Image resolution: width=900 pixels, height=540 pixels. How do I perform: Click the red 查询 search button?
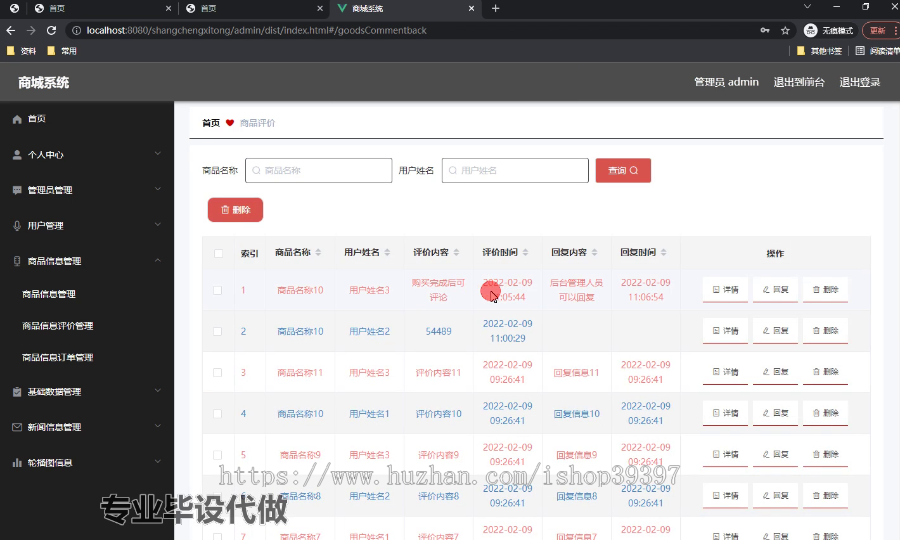click(x=623, y=170)
